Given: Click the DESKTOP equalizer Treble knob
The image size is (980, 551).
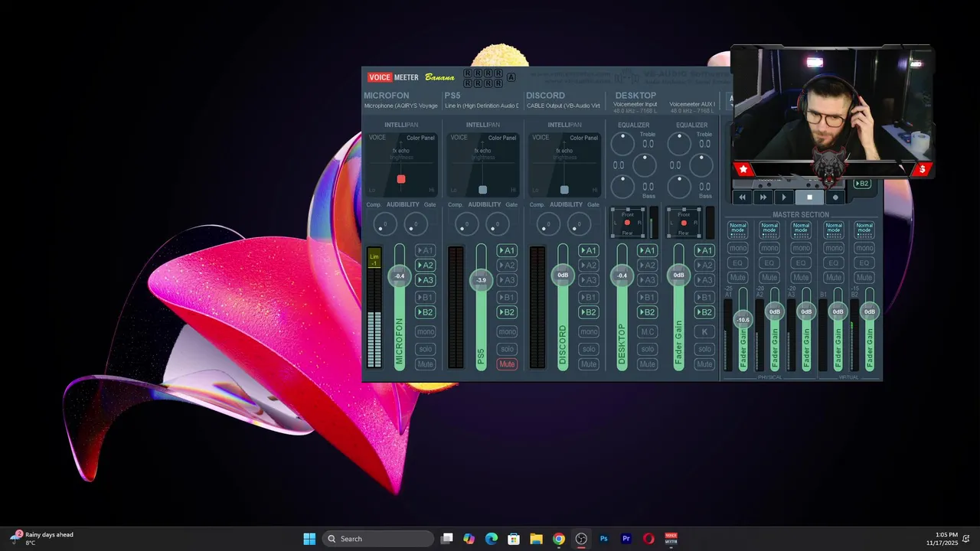Looking at the screenshot, I should (x=622, y=143).
